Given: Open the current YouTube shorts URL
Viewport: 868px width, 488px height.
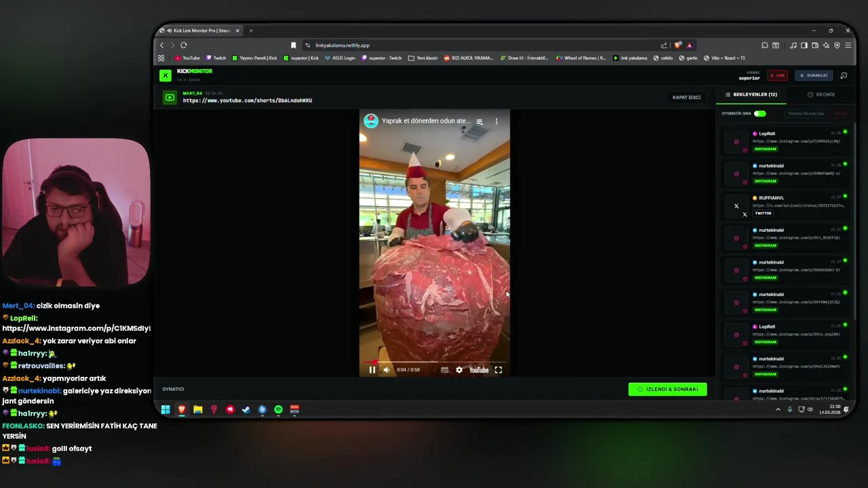Looking at the screenshot, I should click(248, 100).
